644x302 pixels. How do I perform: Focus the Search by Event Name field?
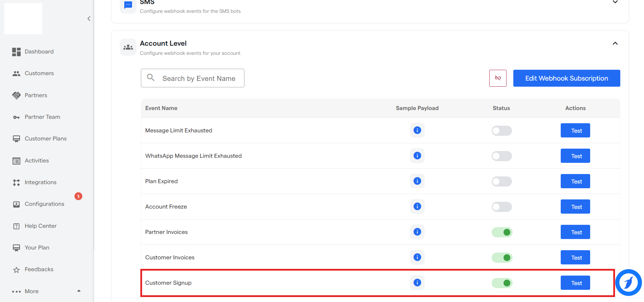[192, 78]
